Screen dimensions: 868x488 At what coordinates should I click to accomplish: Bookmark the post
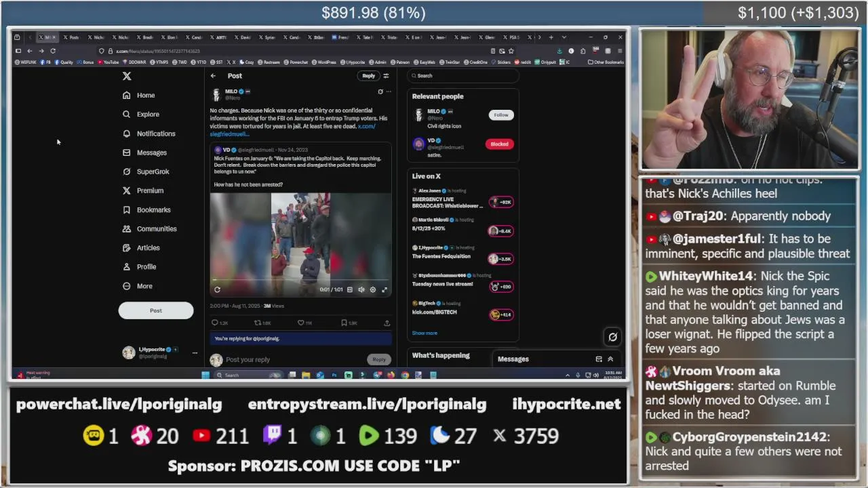pyautogui.click(x=344, y=323)
